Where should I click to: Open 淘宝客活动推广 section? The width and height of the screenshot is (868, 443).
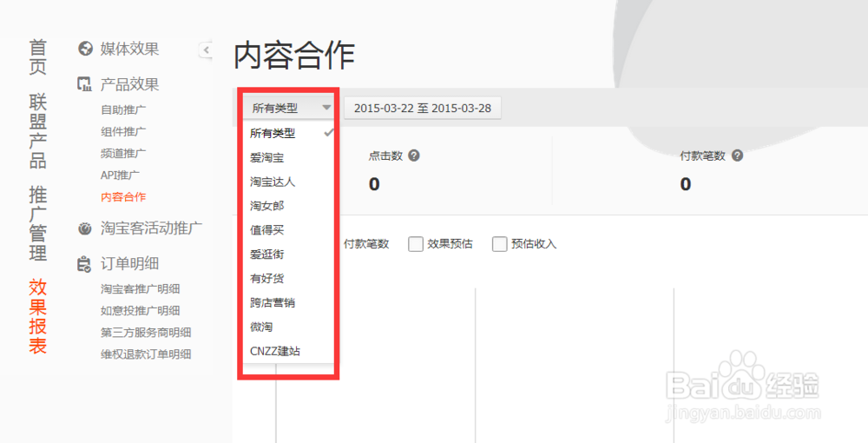[151, 228]
